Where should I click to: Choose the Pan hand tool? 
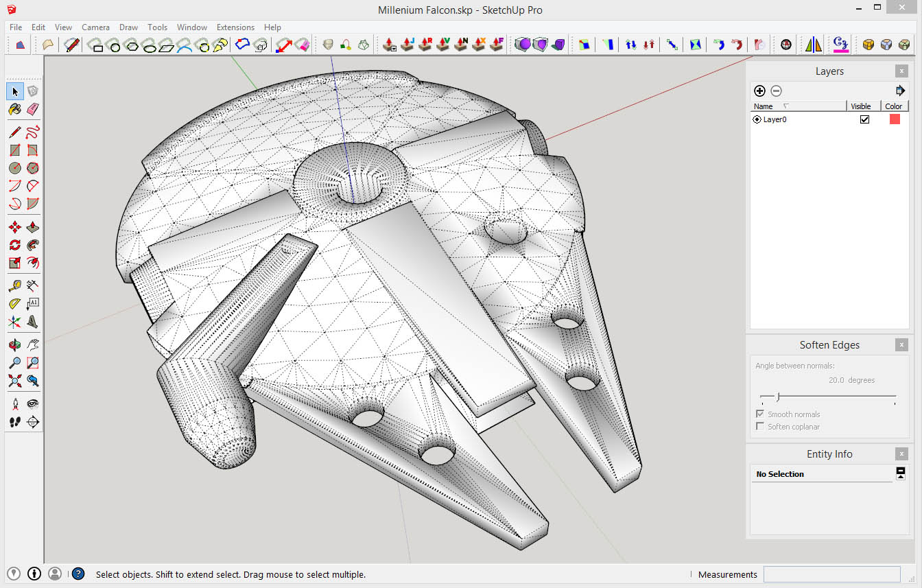(33, 345)
